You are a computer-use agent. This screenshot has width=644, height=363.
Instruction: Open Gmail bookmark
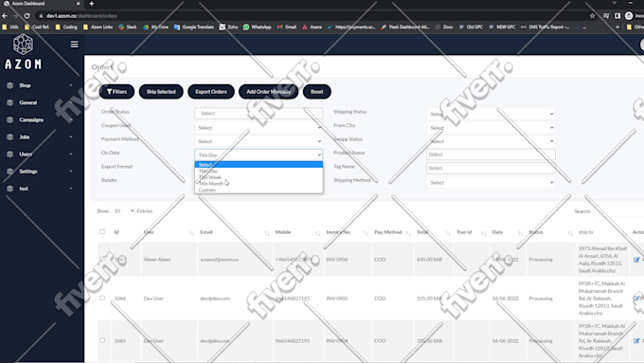(x=287, y=27)
